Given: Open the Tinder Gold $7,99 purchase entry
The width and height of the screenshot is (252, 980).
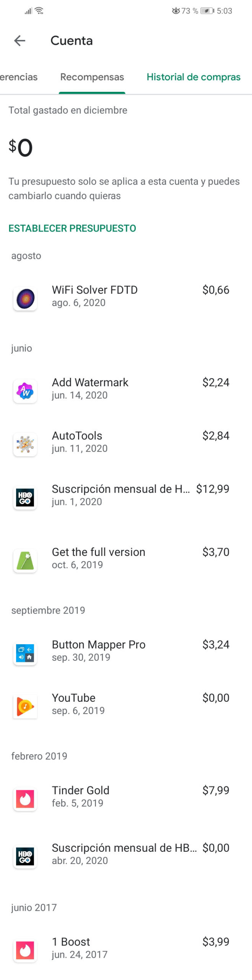Looking at the screenshot, I should (126, 797).
